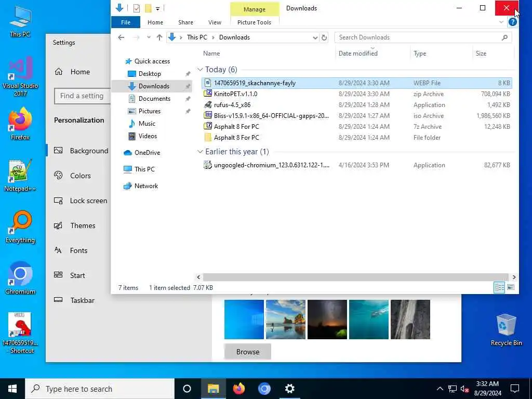Open Videos in the navigation pane
The image size is (532, 399).
pos(148,136)
